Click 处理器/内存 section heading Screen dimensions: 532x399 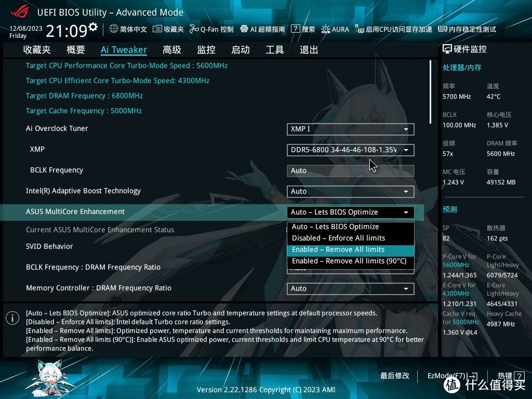[462, 68]
